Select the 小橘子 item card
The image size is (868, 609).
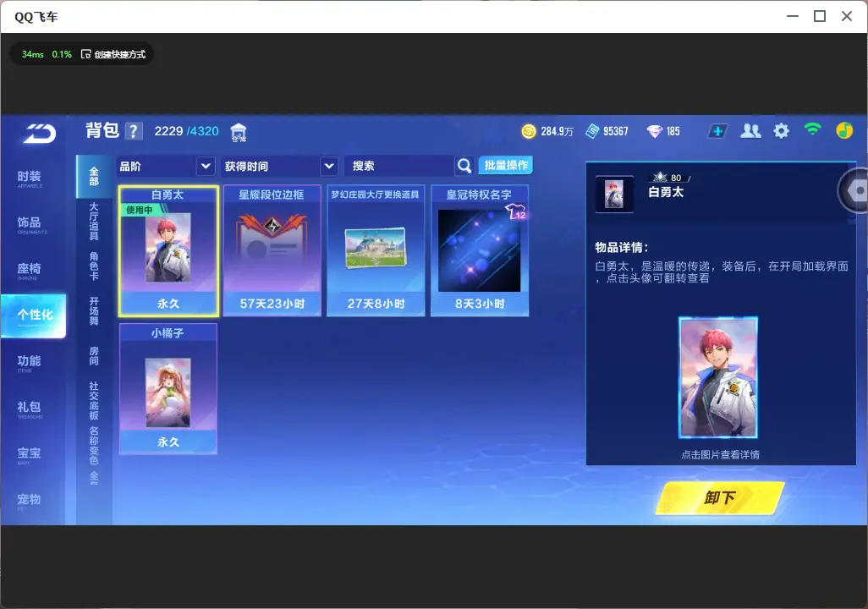[168, 389]
